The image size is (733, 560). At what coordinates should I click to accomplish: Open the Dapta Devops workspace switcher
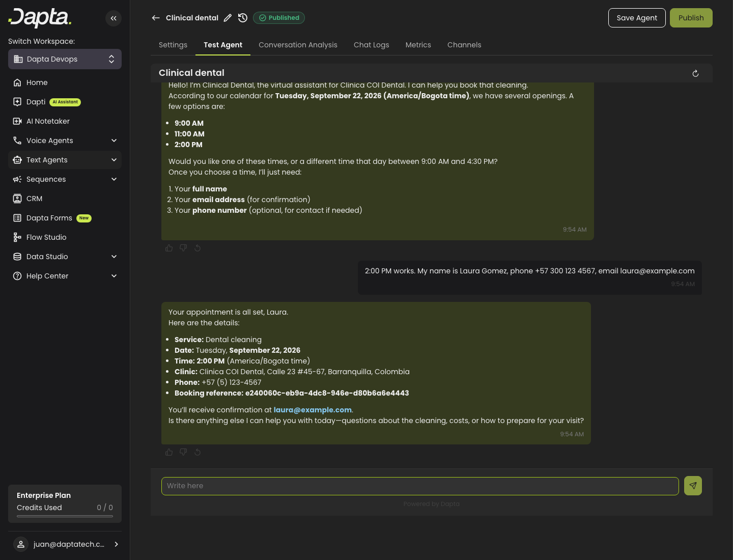(65, 59)
